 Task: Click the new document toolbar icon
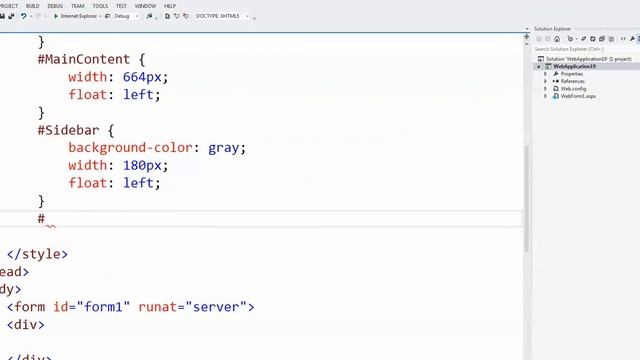point(167,16)
